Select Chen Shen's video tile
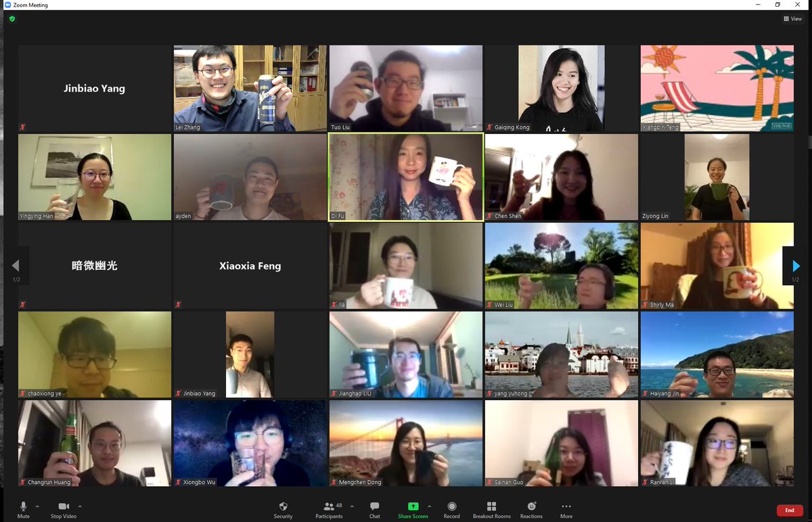 coord(562,177)
